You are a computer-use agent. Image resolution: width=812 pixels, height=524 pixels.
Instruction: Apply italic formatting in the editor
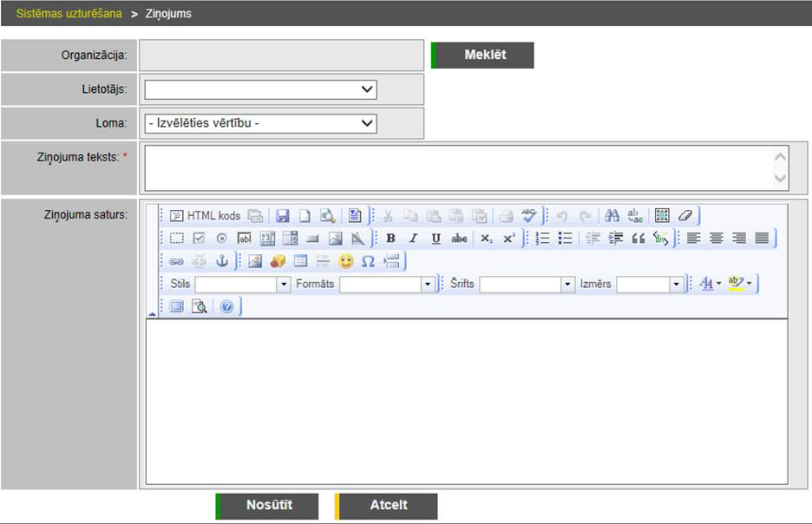[413, 239]
